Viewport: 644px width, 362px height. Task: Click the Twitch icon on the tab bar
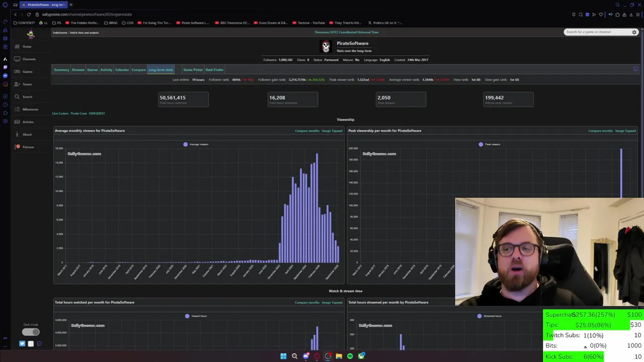(635, 69)
